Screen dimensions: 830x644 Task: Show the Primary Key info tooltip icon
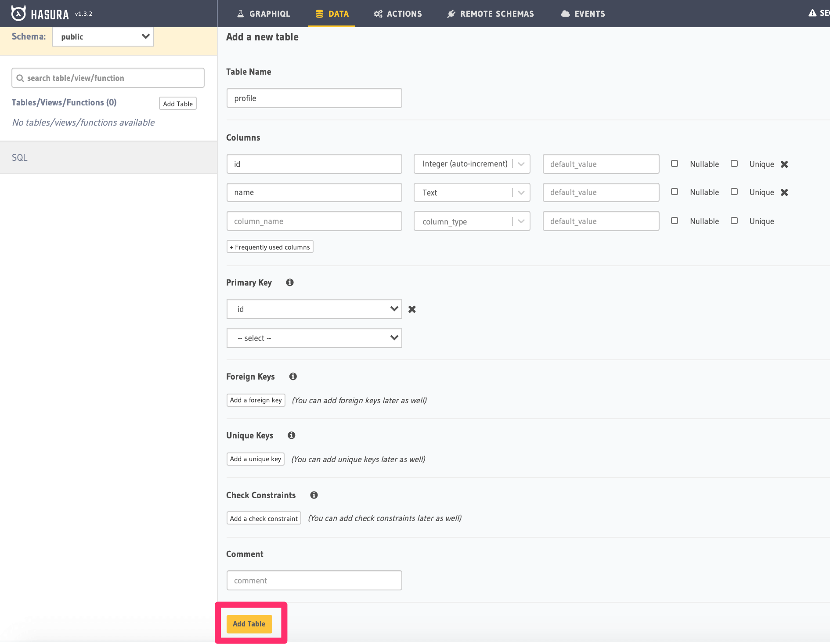click(x=290, y=282)
